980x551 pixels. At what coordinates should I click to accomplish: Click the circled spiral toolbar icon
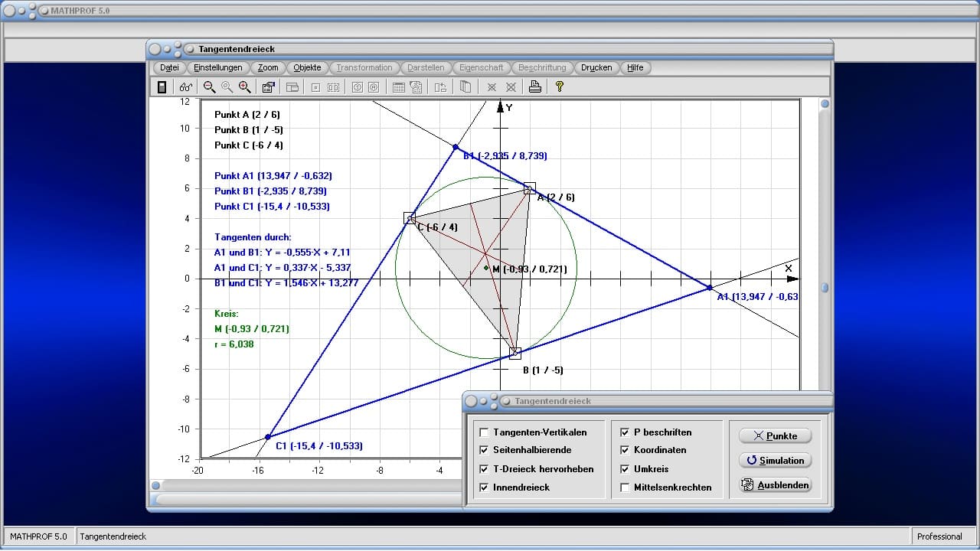(x=374, y=87)
